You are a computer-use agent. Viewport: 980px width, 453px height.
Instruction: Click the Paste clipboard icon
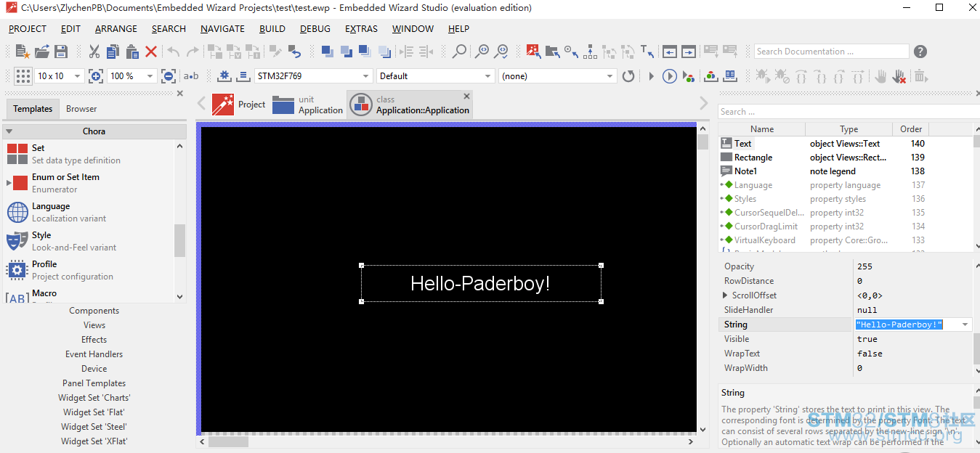coord(131,52)
